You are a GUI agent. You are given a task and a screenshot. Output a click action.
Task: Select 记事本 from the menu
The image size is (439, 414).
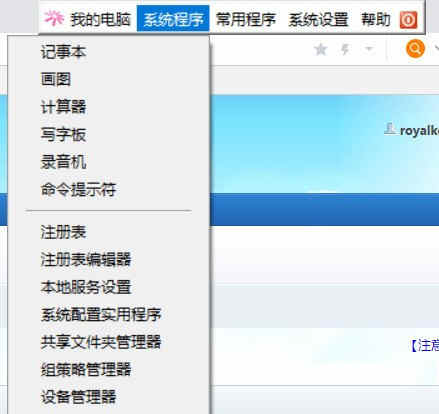coord(63,52)
